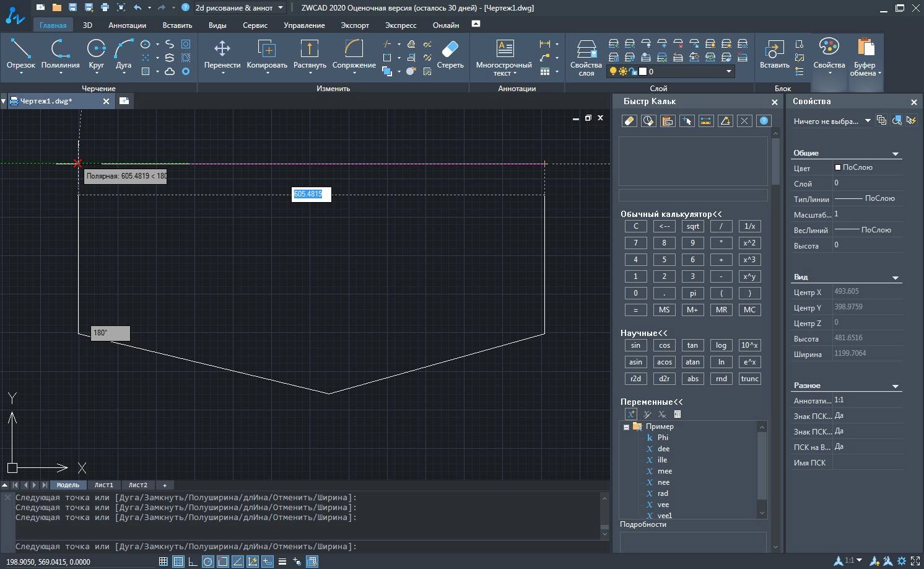Image resolution: width=924 pixels, height=569 pixels.
Task: Click the get coordinates cursor icon
Action: click(687, 121)
